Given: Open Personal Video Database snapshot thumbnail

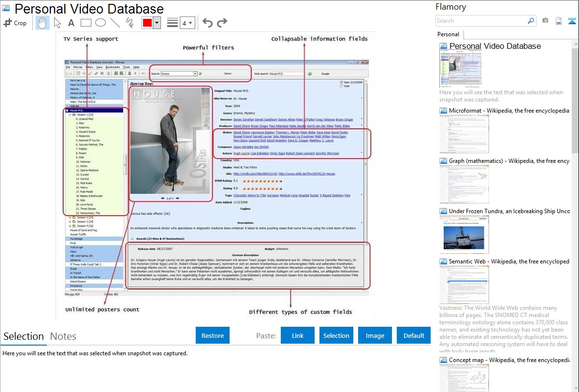Looking at the screenshot, I should pos(461,70).
